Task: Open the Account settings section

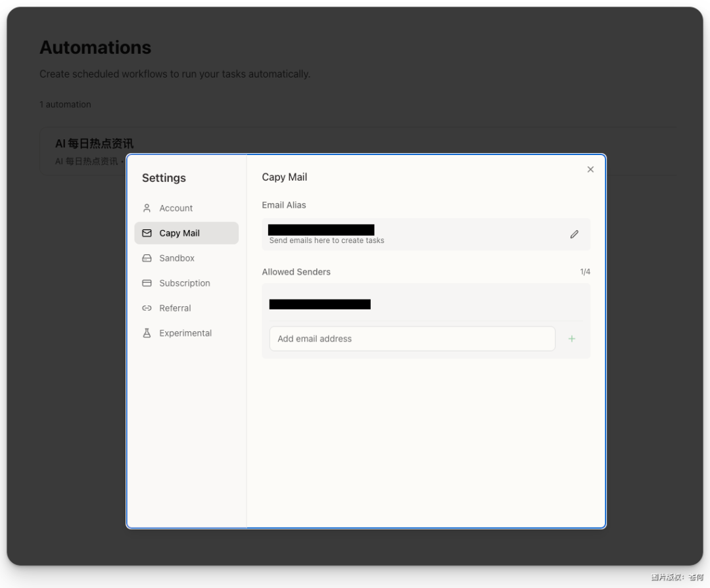Action: click(x=176, y=208)
